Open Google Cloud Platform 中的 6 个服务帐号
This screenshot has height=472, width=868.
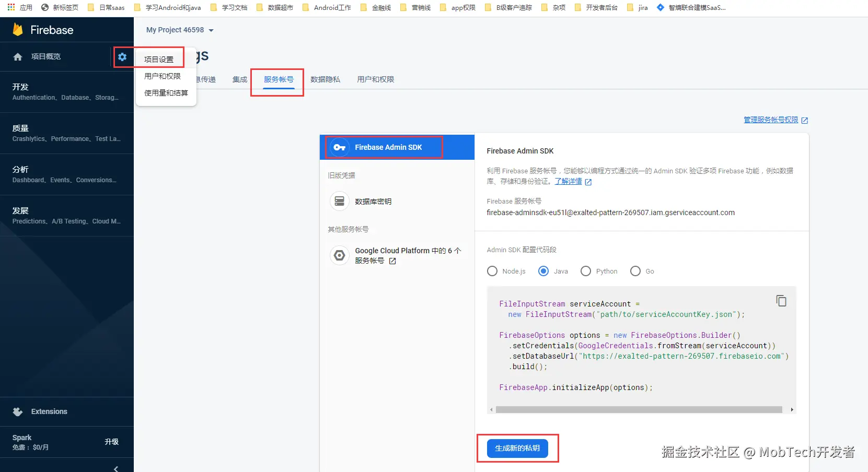point(397,255)
